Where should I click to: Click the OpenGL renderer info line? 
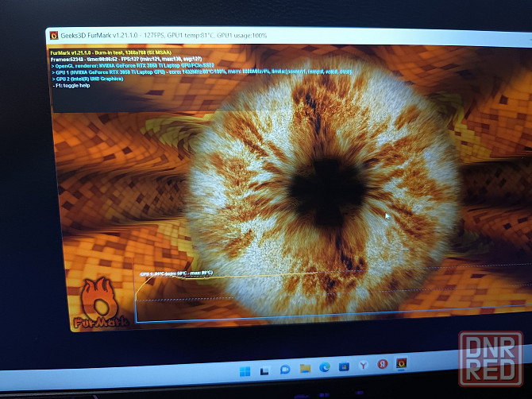[133, 65]
